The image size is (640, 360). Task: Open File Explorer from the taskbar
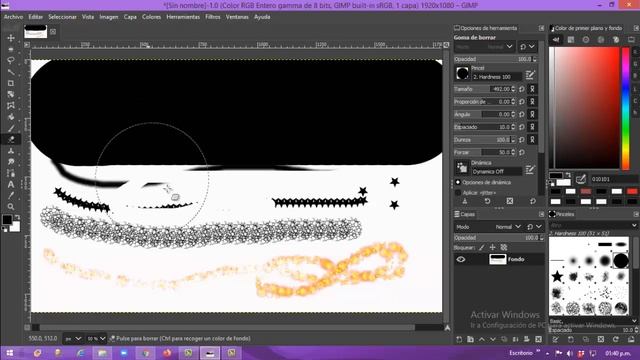(x=102, y=353)
